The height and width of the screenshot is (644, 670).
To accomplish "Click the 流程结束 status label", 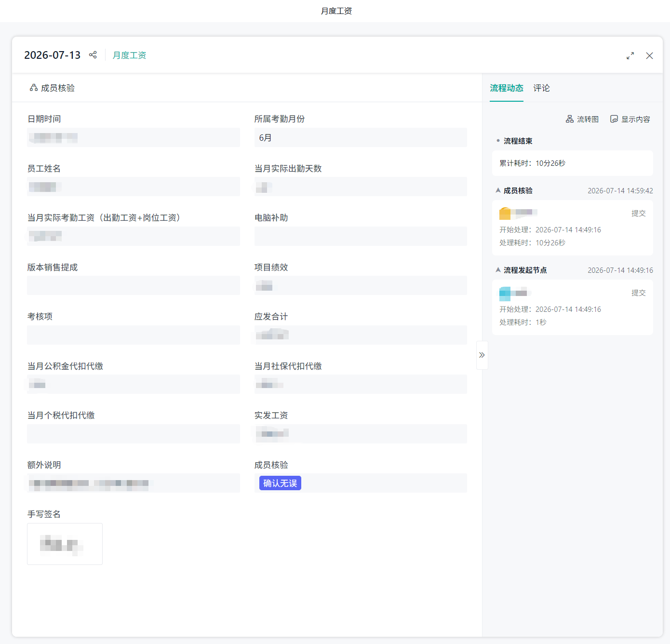I will (x=518, y=141).
